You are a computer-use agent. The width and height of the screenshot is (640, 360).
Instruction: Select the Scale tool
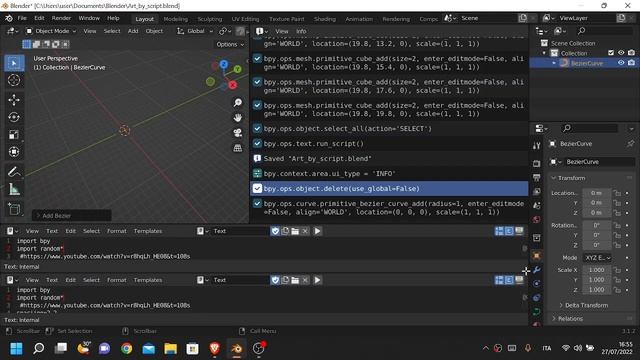point(14,135)
